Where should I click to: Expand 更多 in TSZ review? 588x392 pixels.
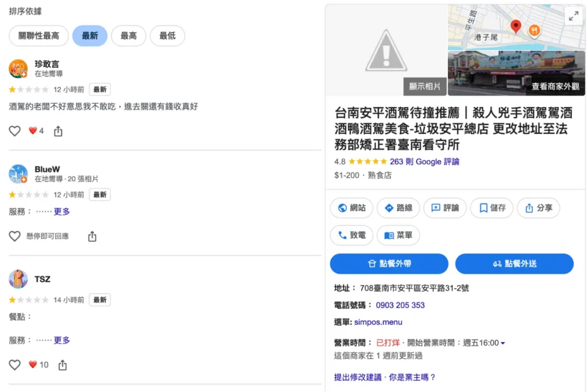coord(62,340)
